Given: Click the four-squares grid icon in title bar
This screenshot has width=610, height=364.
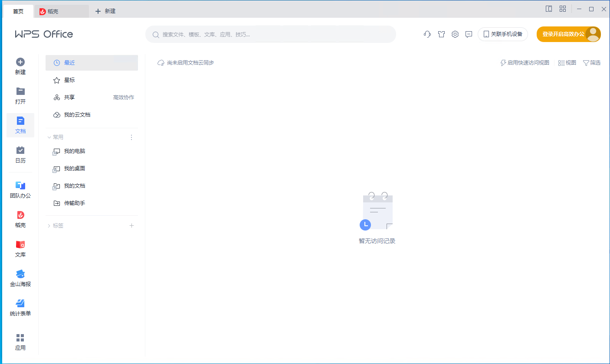Looking at the screenshot, I should tap(563, 9).
